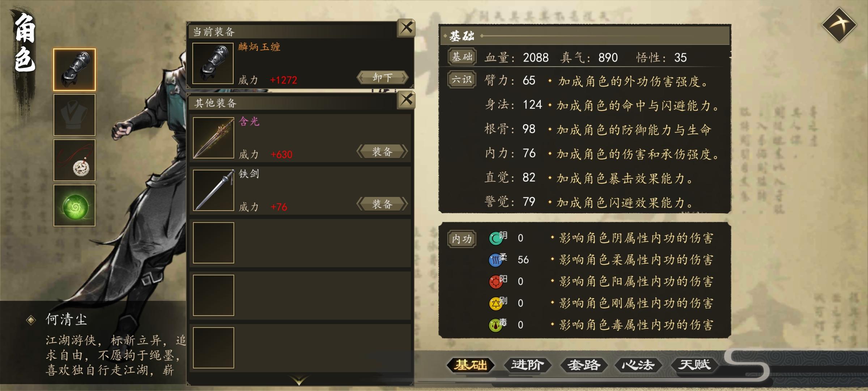Equip the 含光 sword using 装备
Viewport: 868px width, 391px height.
coord(383,151)
